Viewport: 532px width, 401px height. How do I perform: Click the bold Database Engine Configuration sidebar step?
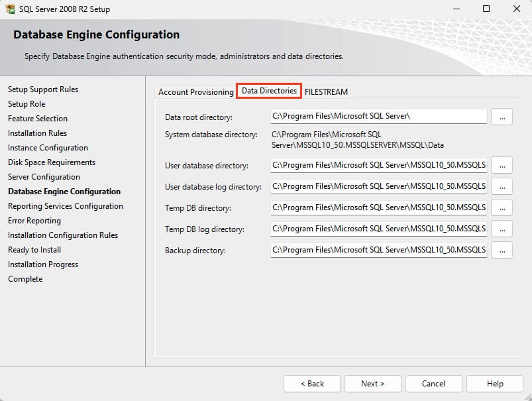[64, 192]
